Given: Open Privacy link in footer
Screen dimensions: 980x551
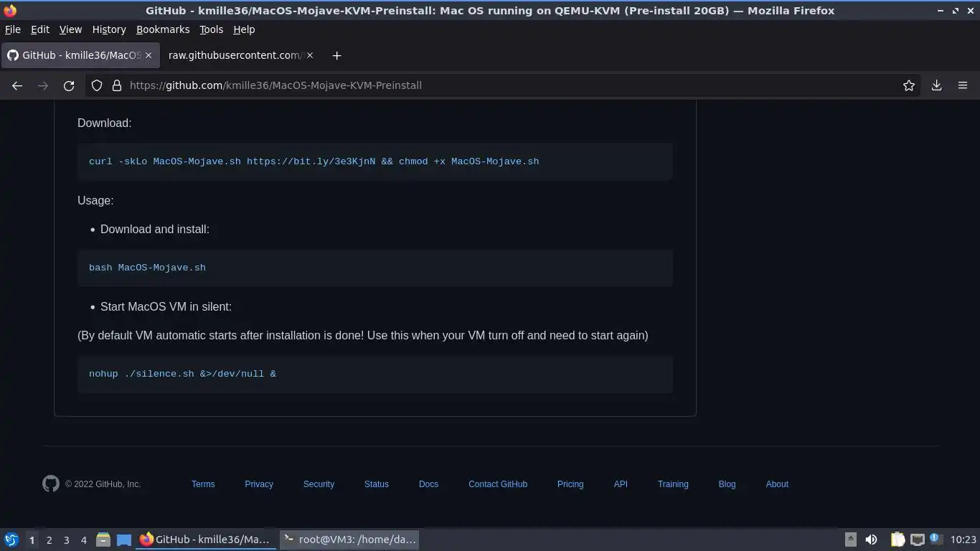Looking at the screenshot, I should point(259,484).
